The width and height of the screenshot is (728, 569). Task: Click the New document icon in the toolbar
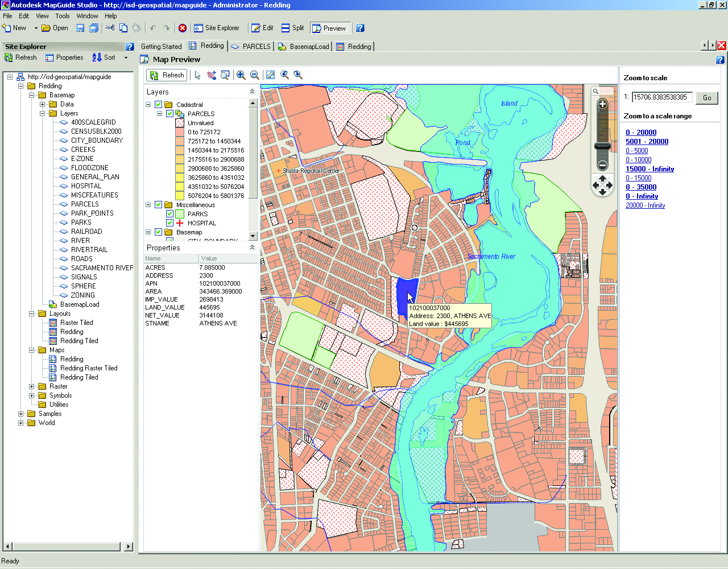pos(7,28)
